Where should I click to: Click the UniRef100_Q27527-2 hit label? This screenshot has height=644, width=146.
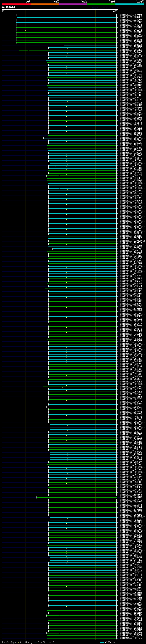pyautogui.click(x=132, y=241)
